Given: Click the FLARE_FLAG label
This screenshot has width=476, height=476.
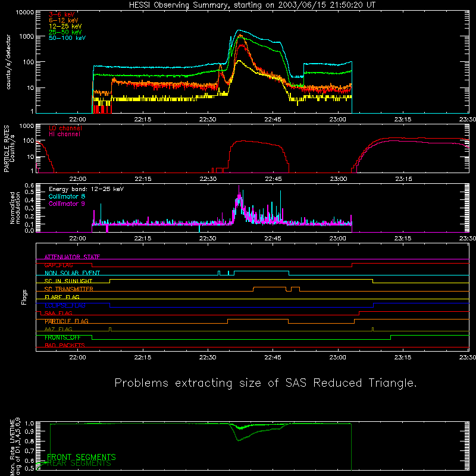Looking at the screenshot, I should (x=62, y=297).
